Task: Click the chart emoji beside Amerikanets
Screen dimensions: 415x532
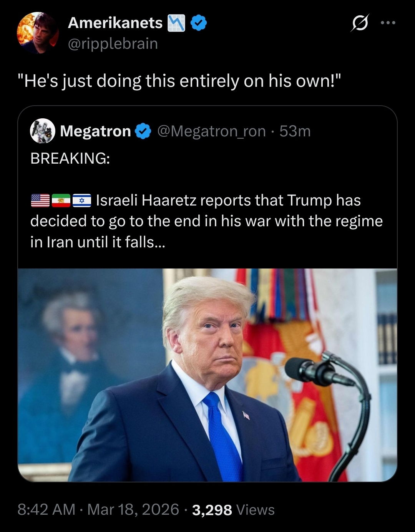Action: pyautogui.click(x=176, y=23)
